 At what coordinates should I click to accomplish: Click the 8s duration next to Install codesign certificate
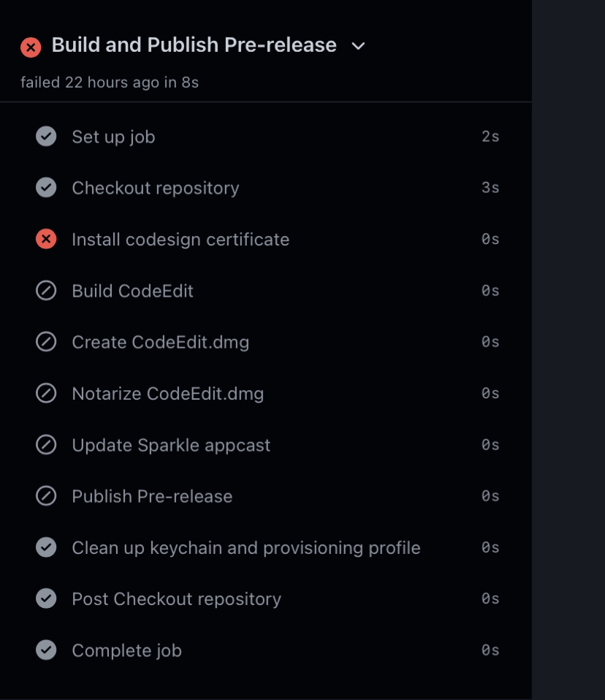click(x=491, y=239)
